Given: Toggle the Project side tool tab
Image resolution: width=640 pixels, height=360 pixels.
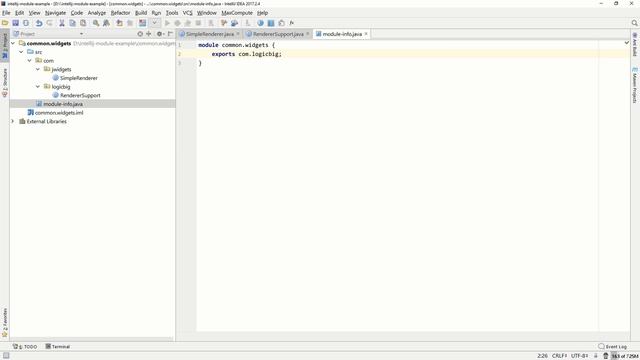Looking at the screenshot, I should click(5, 46).
